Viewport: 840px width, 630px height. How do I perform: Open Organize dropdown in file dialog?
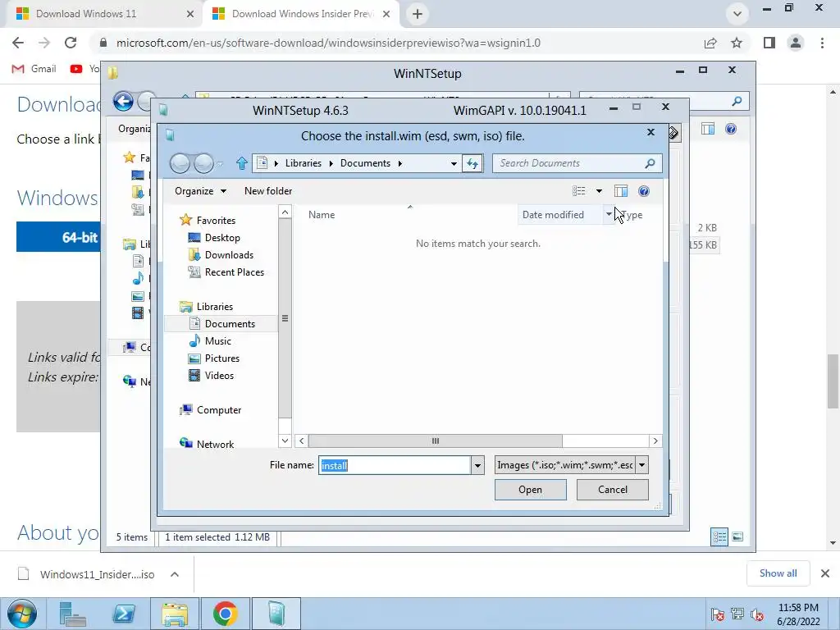(200, 191)
